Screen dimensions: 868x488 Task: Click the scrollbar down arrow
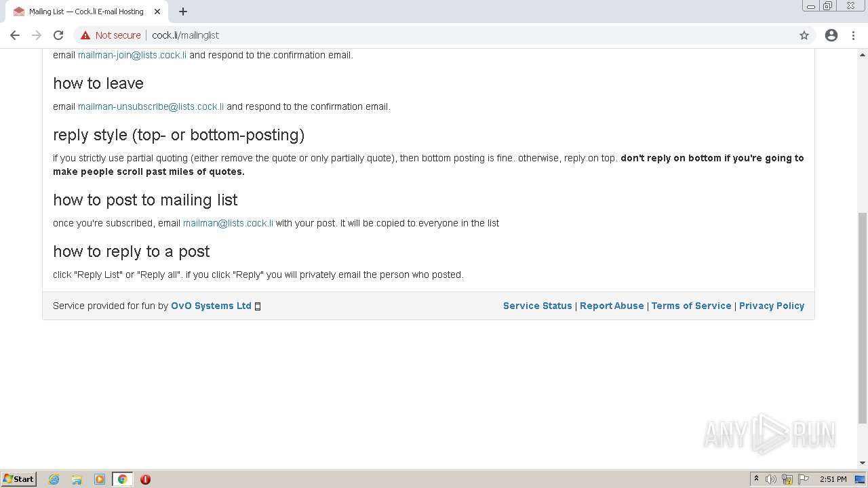click(863, 463)
